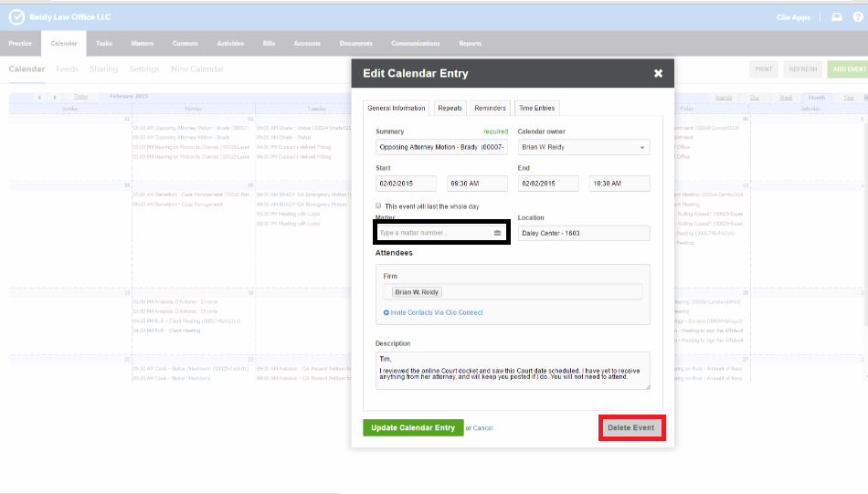Open the Documents menu item
This screenshot has width=868, height=494.
356,43
